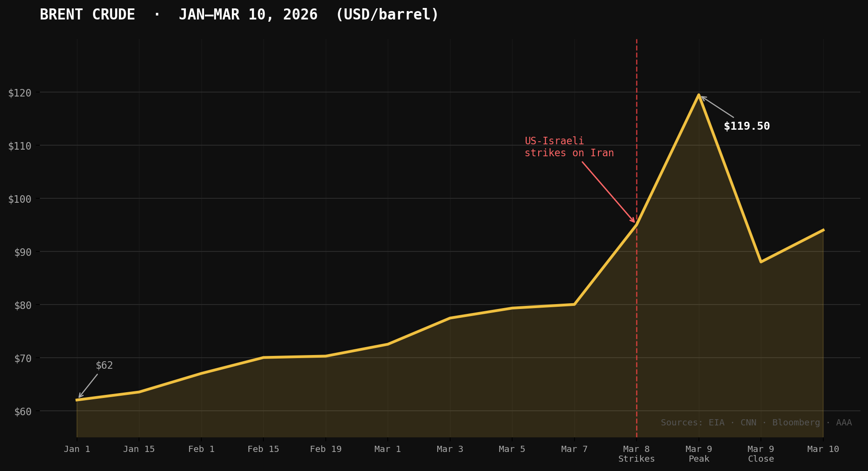Click the $62 starting price label
Image resolution: width=868 pixels, height=471 pixels.
[x=104, y=366]
